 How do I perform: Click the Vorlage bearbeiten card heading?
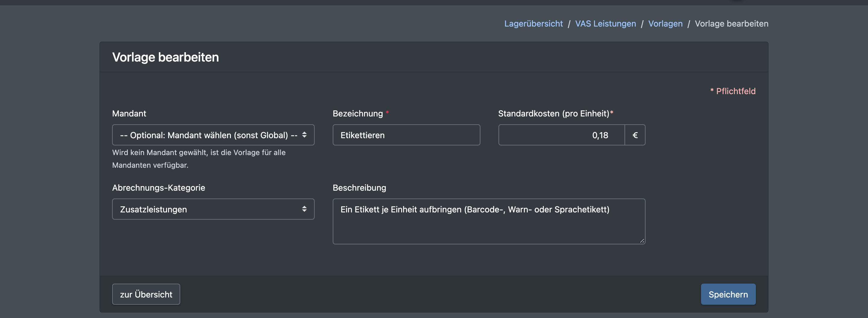point(165,57)
